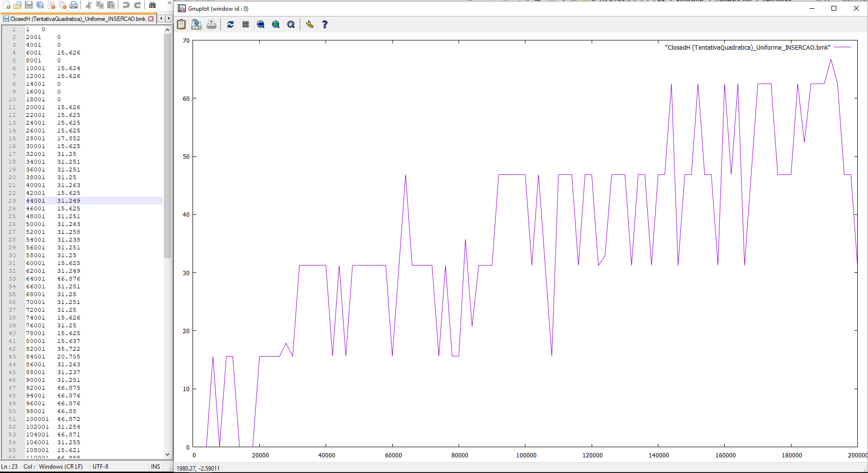
Task: Click the x-axis label 100000
Action: coord(526,455)
